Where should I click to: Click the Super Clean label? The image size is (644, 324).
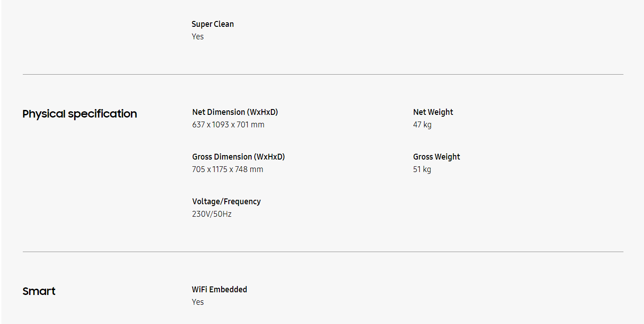213,24
